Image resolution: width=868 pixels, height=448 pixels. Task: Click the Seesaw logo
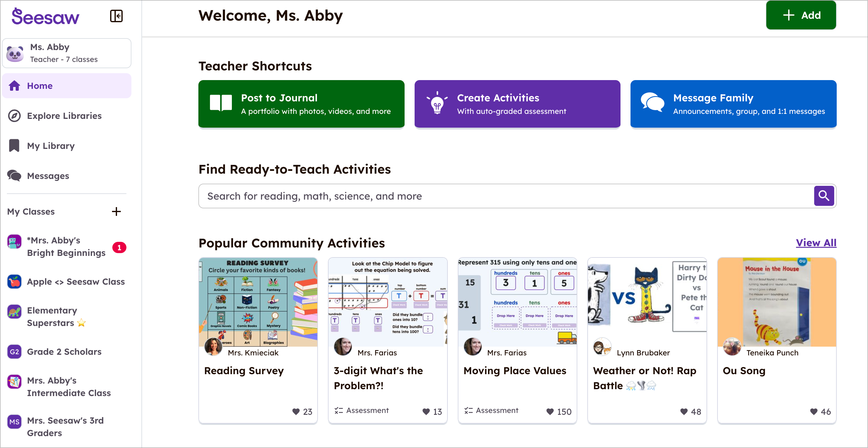45,16
